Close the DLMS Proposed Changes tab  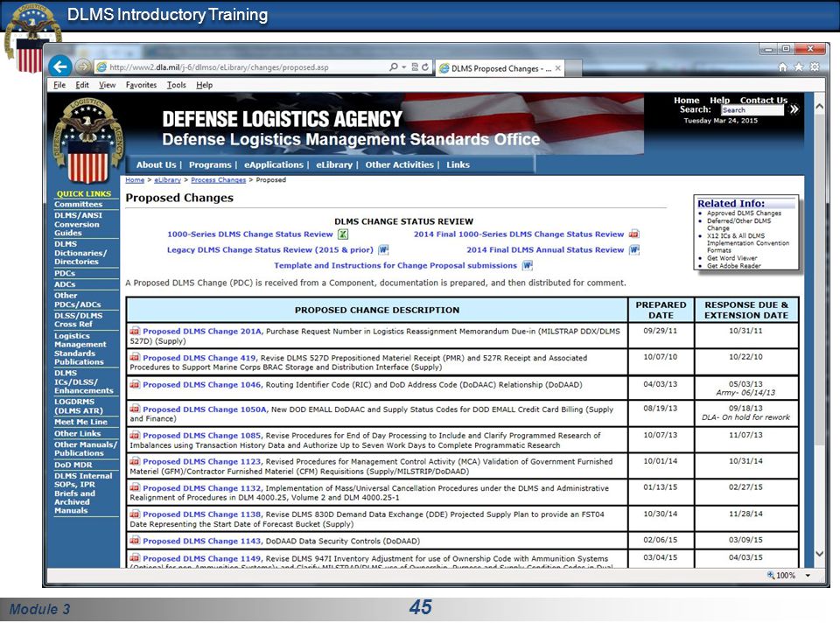[557, 68]
